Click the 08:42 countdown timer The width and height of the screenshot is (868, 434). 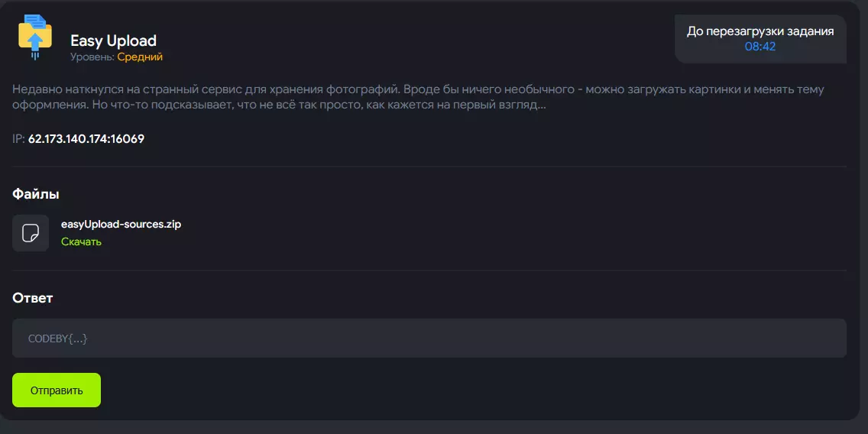(760, 47)
